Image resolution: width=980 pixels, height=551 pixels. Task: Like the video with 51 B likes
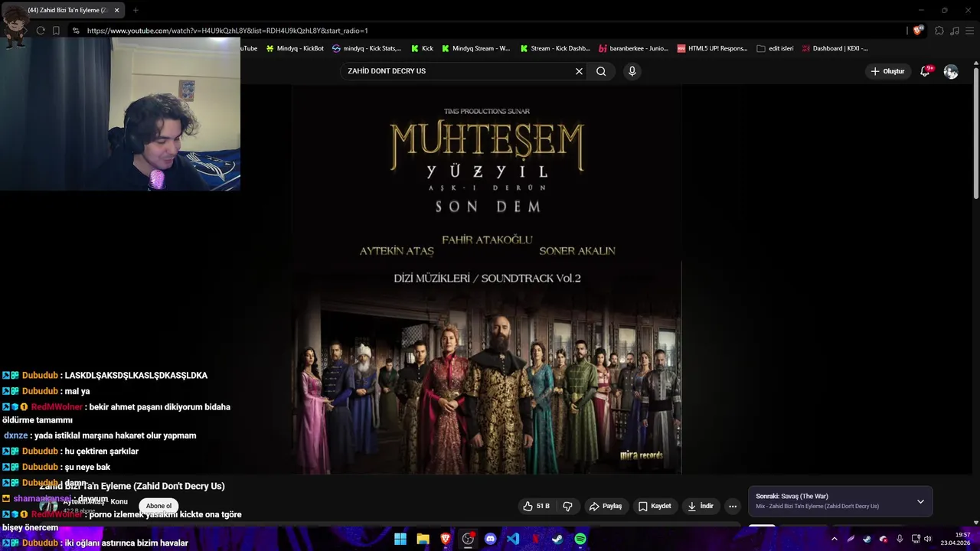[536, 506]
